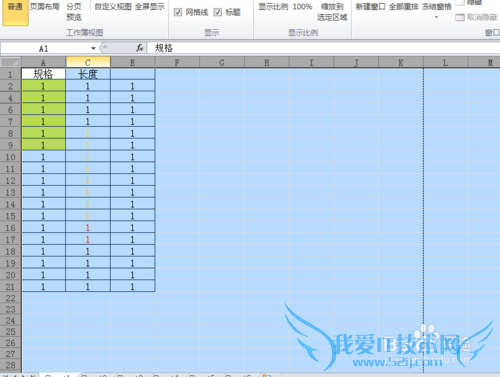
Task: Select row 4 header
Action: click(x=11, y=98)
